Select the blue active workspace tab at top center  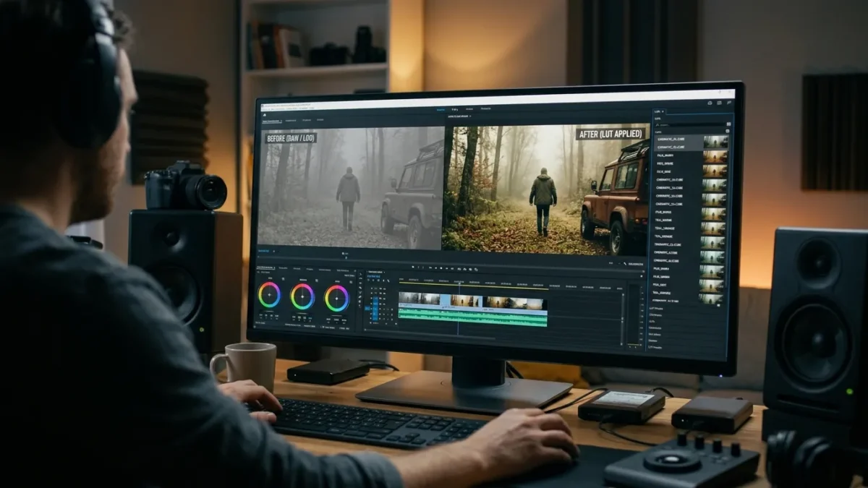tap(442, 108)
